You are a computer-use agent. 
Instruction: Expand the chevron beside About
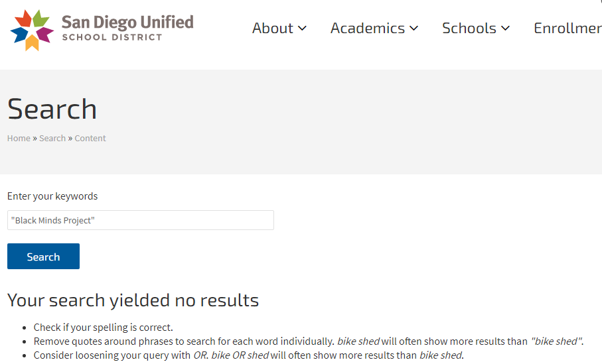coord(303,29)
